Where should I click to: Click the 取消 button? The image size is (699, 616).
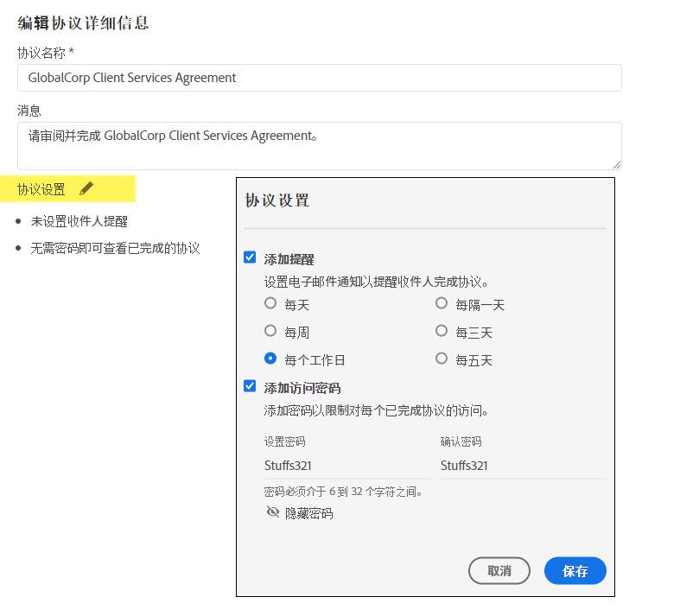click(499, 570)
